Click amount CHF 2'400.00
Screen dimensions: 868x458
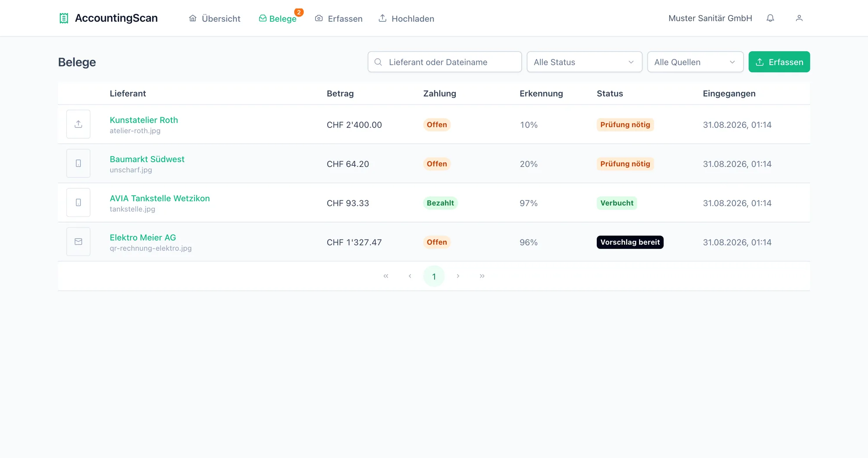click(x=354, y=125)
